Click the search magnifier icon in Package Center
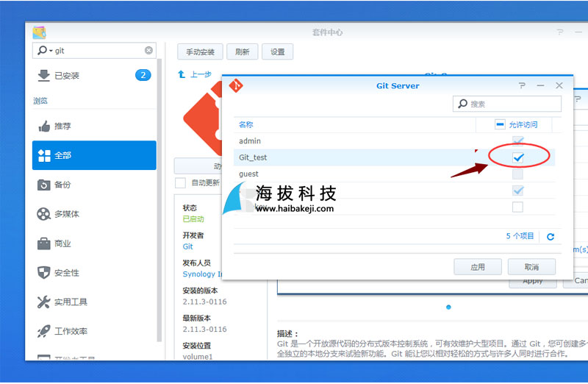 pyautogui.click(x=42, y=50)
